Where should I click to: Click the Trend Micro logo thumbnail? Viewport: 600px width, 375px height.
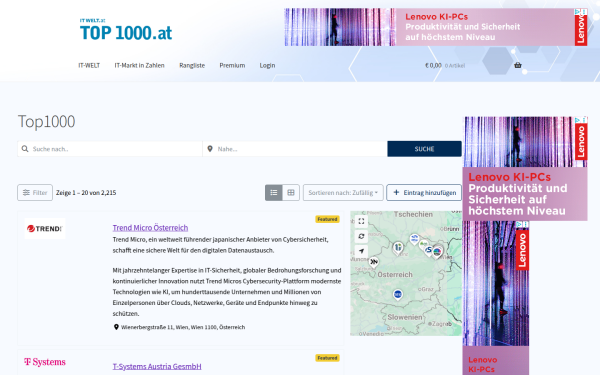click(x=45, y=228)
